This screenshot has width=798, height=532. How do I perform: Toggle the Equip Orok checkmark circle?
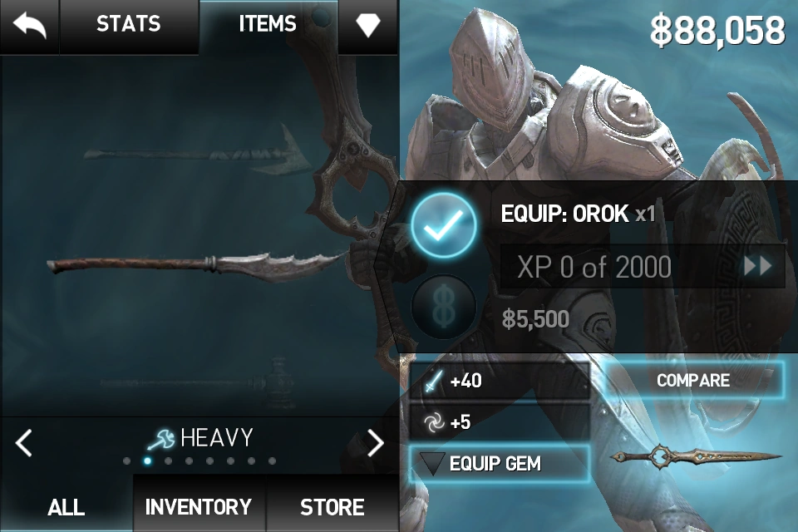444,224
